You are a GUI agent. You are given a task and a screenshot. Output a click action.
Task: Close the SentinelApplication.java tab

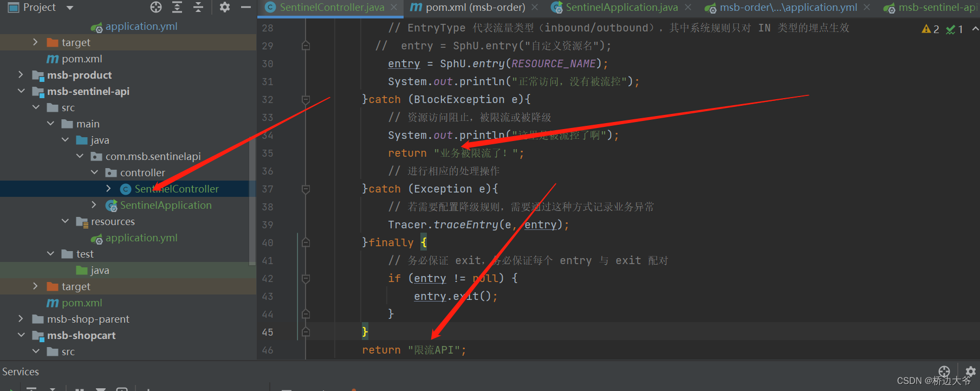coord(688,8)
